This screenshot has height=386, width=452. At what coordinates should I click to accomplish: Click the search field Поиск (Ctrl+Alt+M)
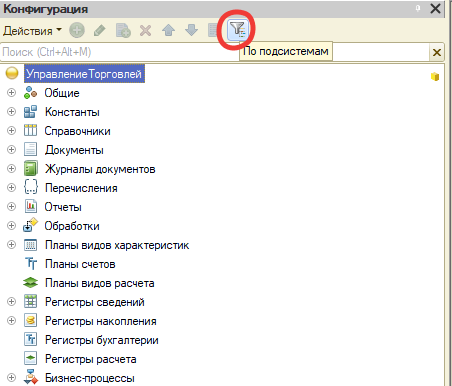[x=215, y=52]
